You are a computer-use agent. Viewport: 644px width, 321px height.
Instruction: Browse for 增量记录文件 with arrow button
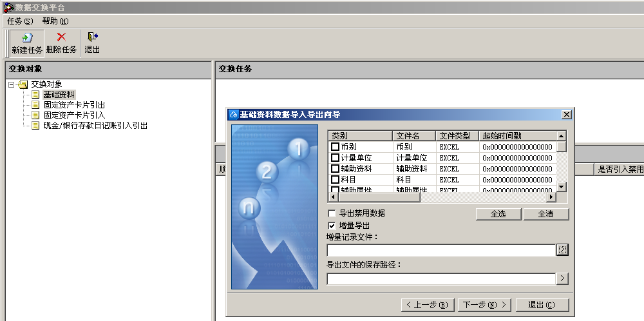[562, 249]
